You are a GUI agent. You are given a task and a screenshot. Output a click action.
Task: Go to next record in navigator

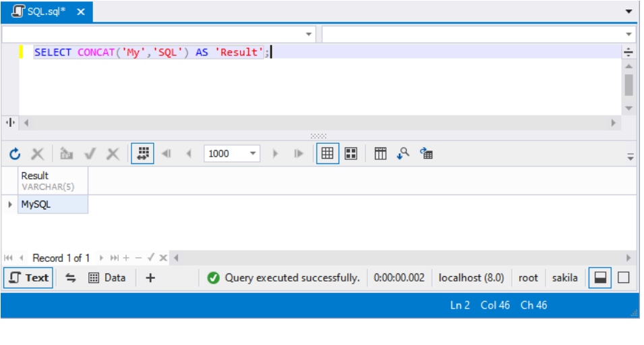[x=101, y=258]
